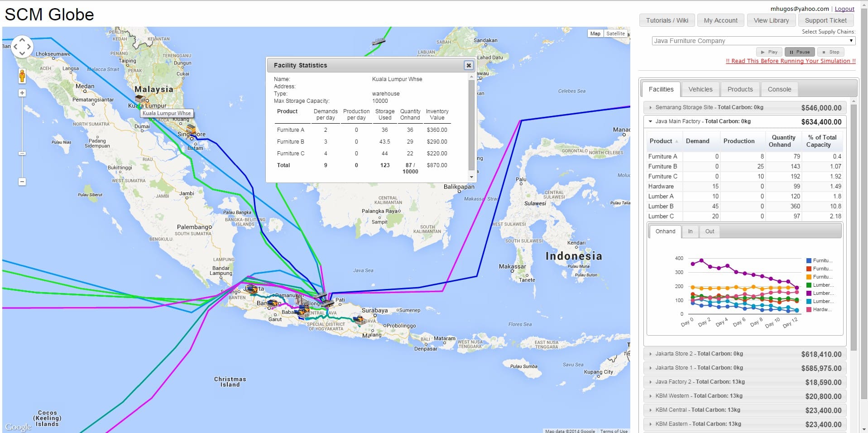This screenshot has width=868, height=433.
Task: Click the pink Hardware legend swatch
Action: point(809,309)
